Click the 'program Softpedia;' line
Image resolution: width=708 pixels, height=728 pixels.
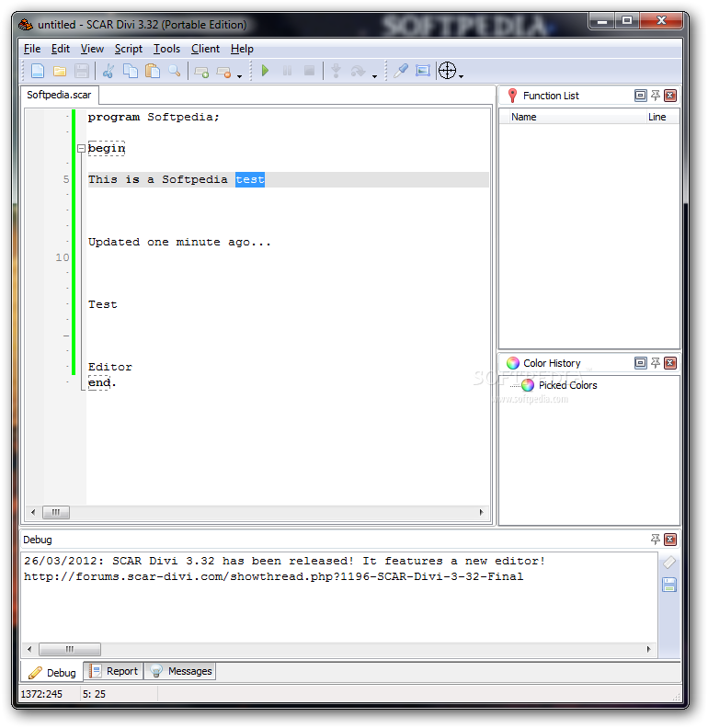click(154, 117)
